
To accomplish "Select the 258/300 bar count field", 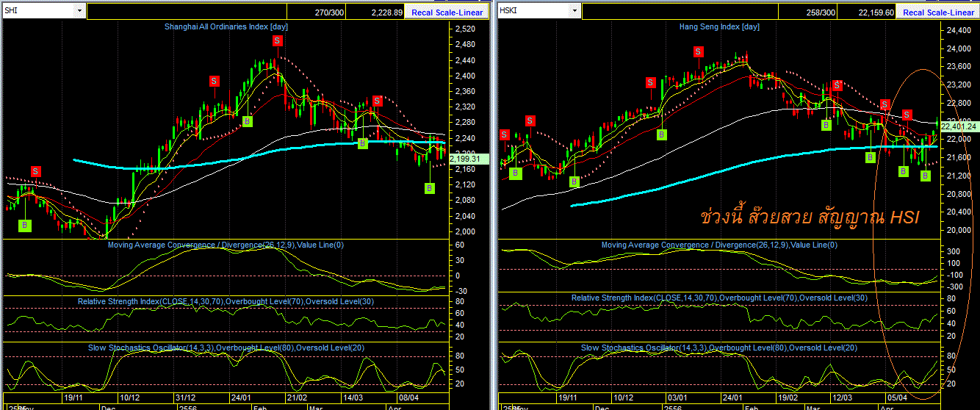I will [807, 12].
